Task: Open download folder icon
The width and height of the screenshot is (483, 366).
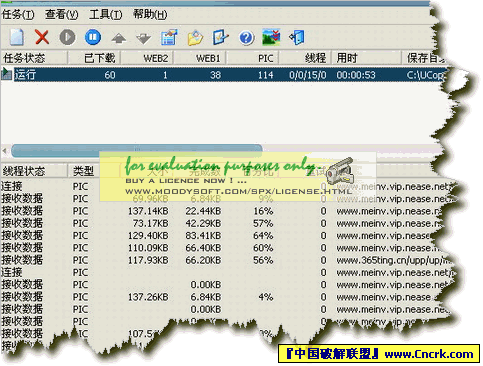Action: click(195, 37)
